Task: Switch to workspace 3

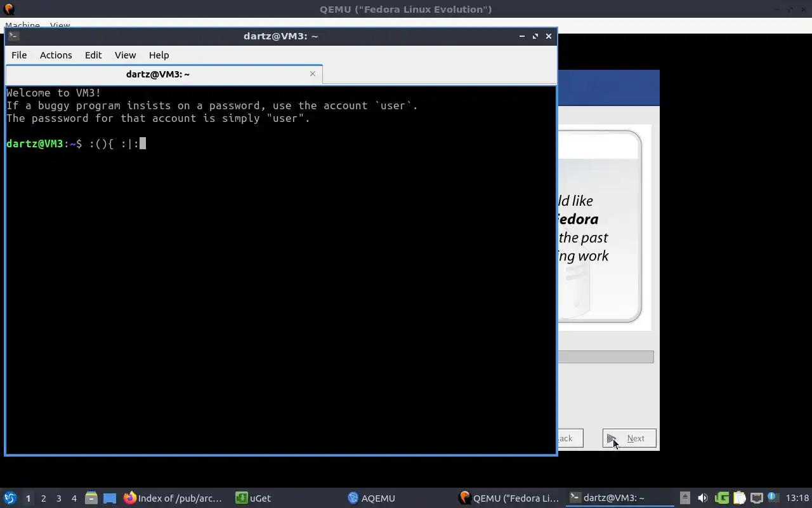Action: [x=58, y=498]
